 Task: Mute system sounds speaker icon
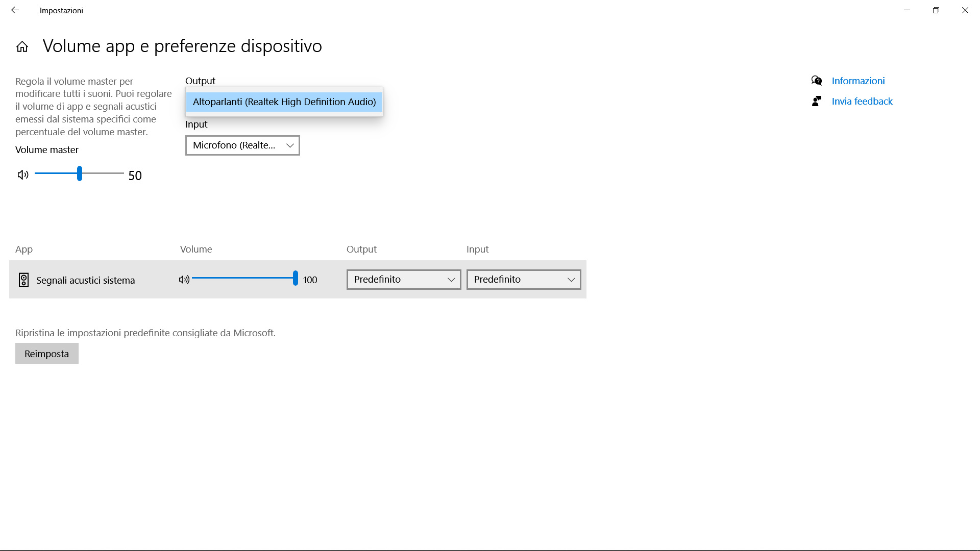click(184, 280)
